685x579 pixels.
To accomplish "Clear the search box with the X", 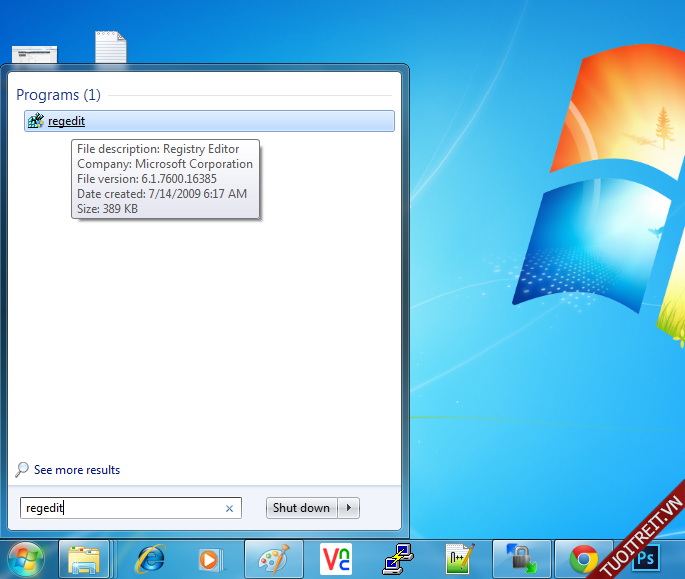I will pyautogui.click(x=229, y=509).
